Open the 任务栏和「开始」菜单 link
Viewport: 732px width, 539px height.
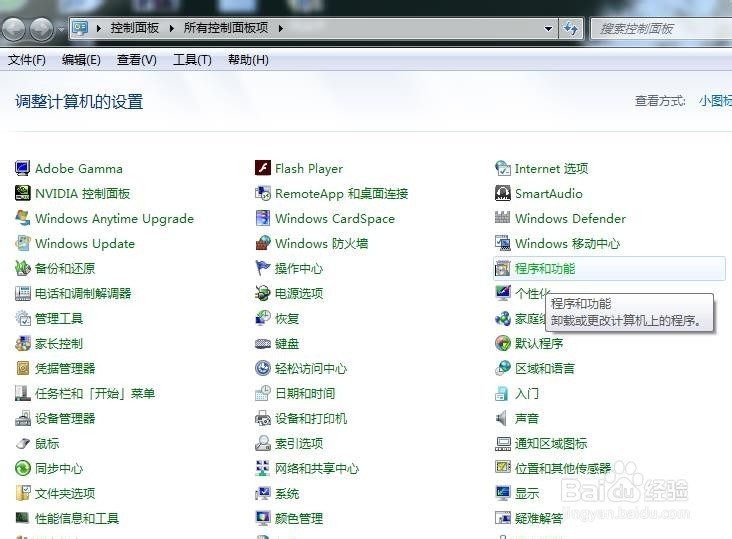pos(95,393)
